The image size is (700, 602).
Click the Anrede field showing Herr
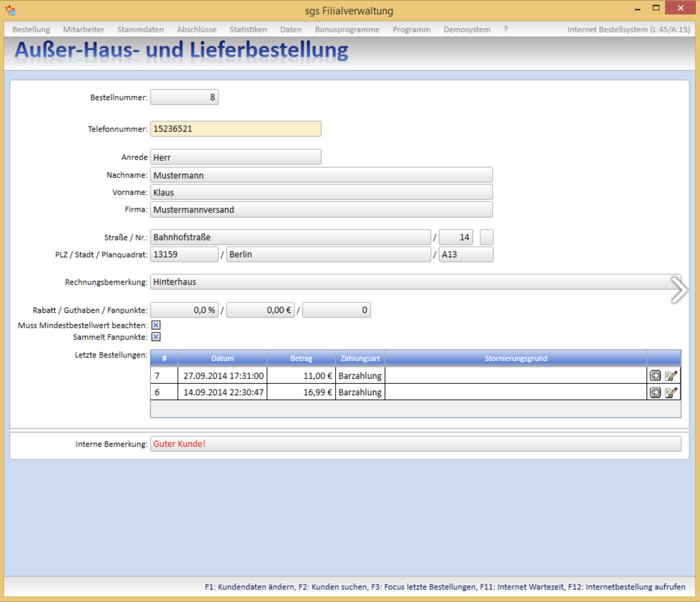[236, 157]
